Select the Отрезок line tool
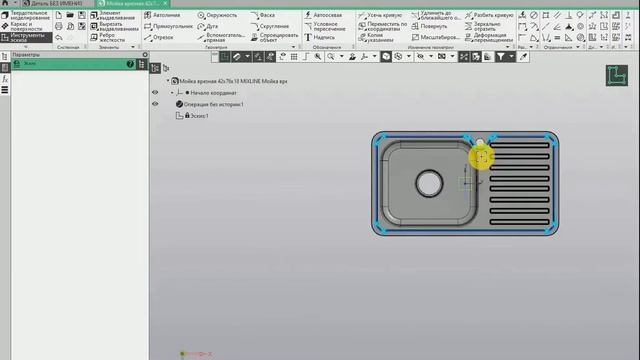The image size is (640, 360). point(159,37)
